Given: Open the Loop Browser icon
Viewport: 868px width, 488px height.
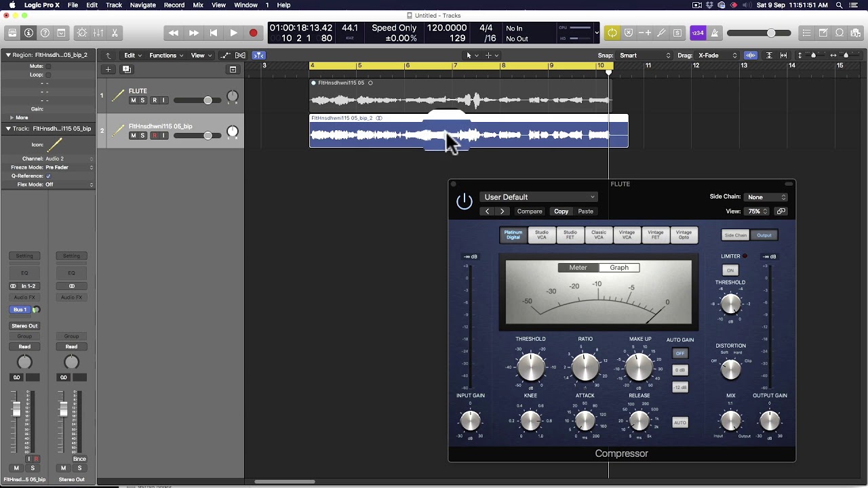Looking at the screenshot, I should pyautogui.click(x=840, y=33).
